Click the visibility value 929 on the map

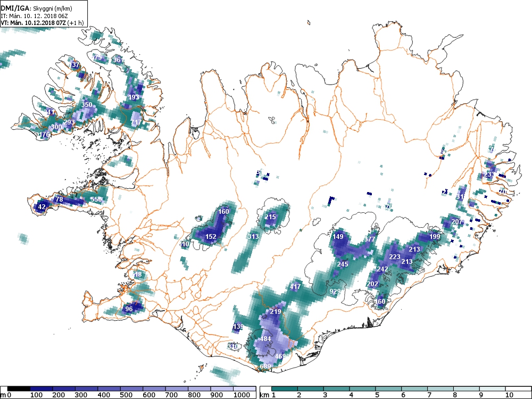pyautogui.click(x=335, y=292)
